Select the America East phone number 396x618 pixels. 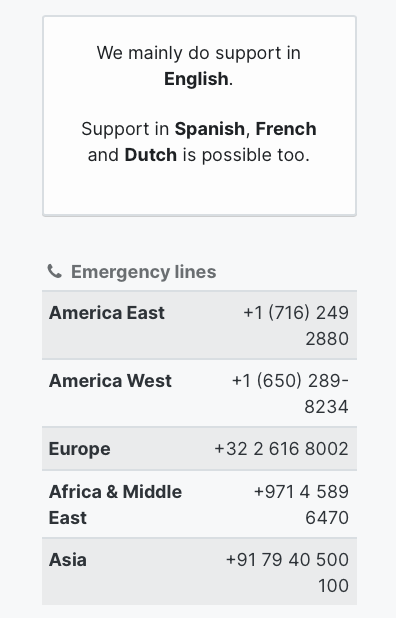(x=296, y=326)
